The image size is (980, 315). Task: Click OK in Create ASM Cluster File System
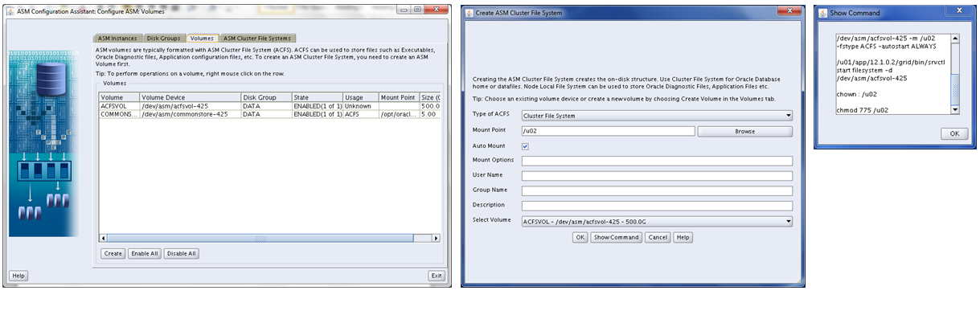point(580,237)
